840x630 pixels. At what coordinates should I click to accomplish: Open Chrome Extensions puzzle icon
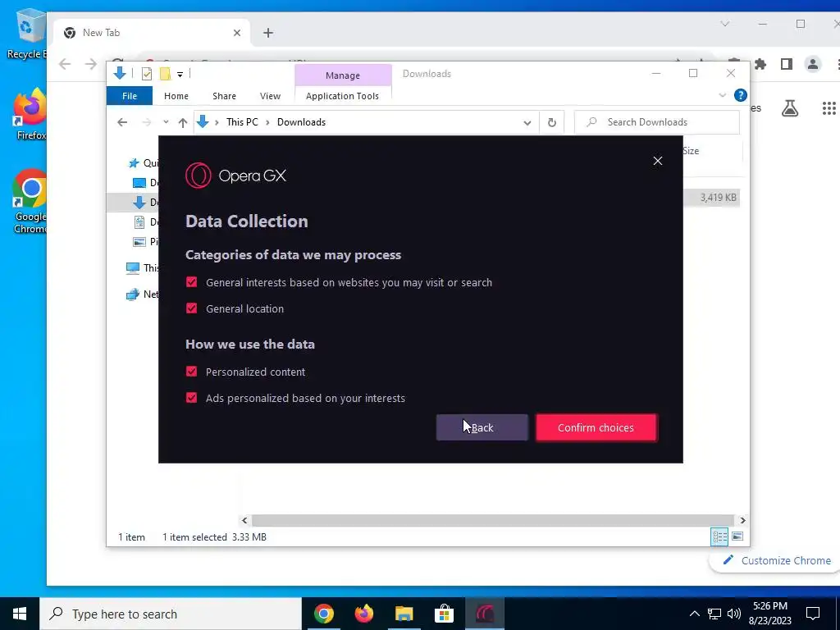tap(760, 64)
